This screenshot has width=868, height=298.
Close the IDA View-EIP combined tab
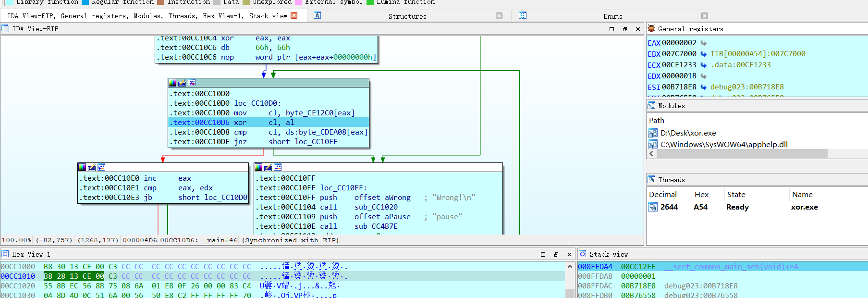(294, 15)
